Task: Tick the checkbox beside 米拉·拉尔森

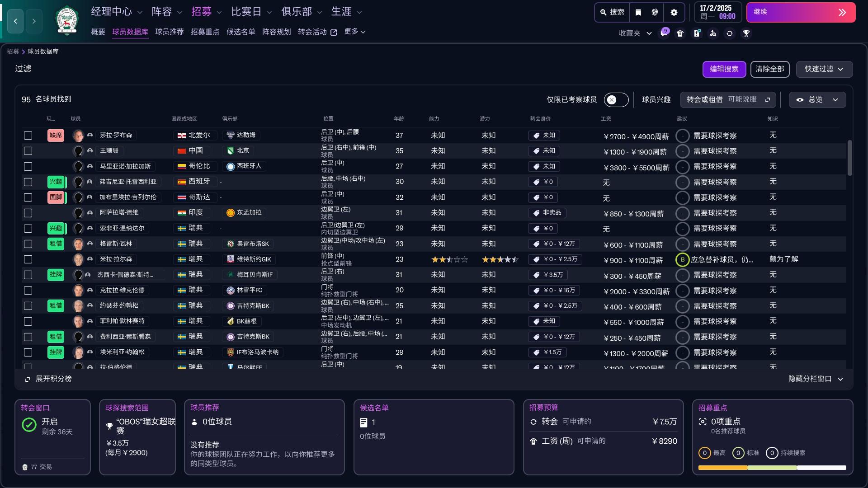Action: click(x=28, y=259)
